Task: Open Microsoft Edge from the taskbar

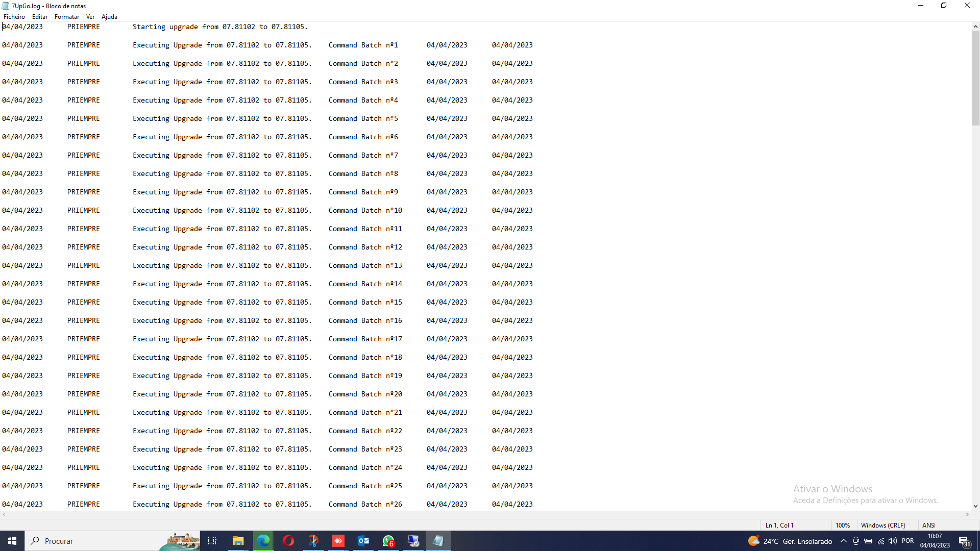Action: (x=263, y=541)
